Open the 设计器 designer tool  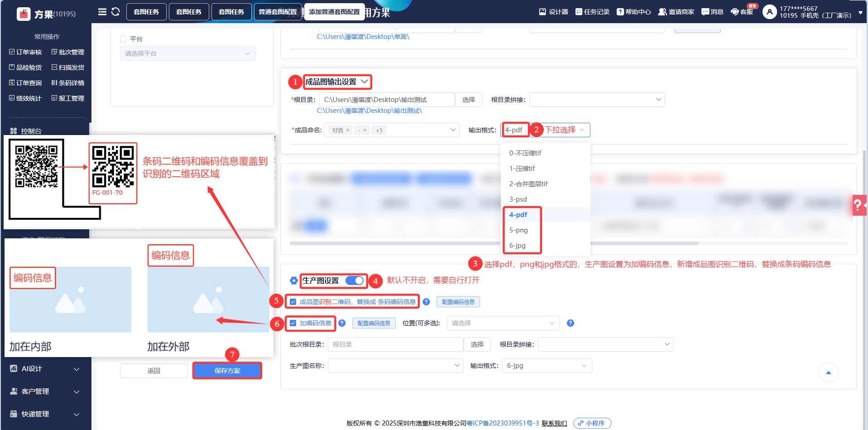click(x=553, y=12)
